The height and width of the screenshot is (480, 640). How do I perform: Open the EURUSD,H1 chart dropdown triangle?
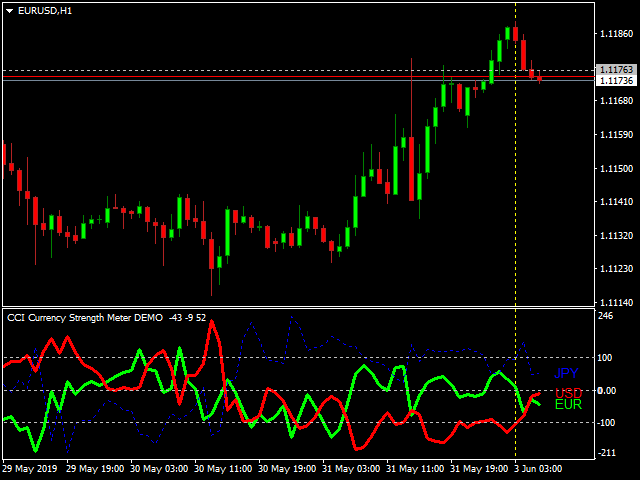10,11
